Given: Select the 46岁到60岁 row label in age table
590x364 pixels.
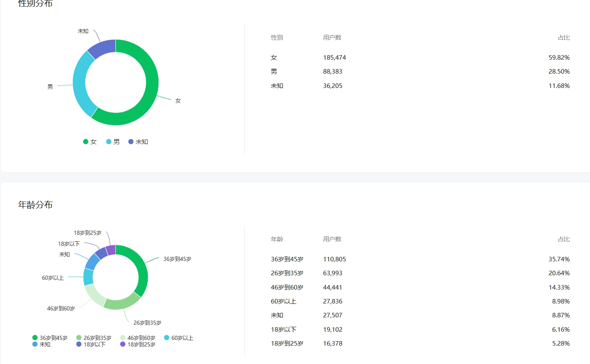Looking at the screenshot, I should 287,288.
